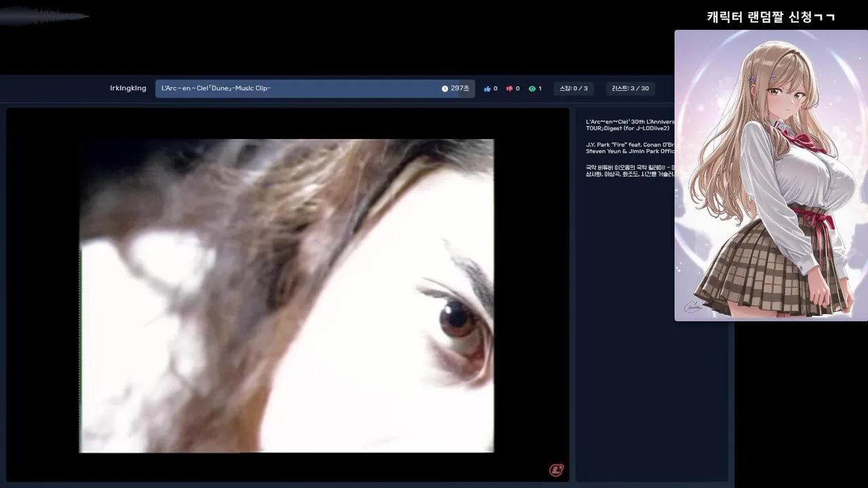Image resolution: width=868 pixels, height=488 pixels.
Task: Select the J.Y. Park "Fire" playlist entry
Action: 630,148
